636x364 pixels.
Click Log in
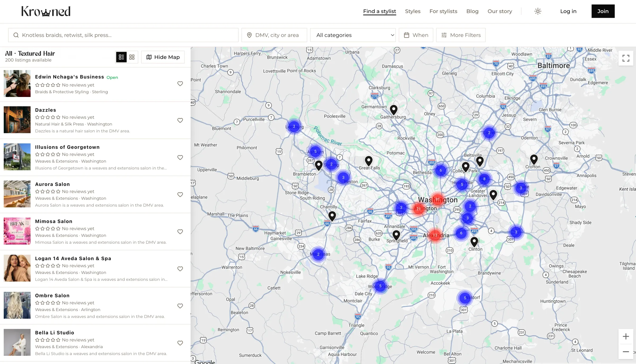[568, 11]
